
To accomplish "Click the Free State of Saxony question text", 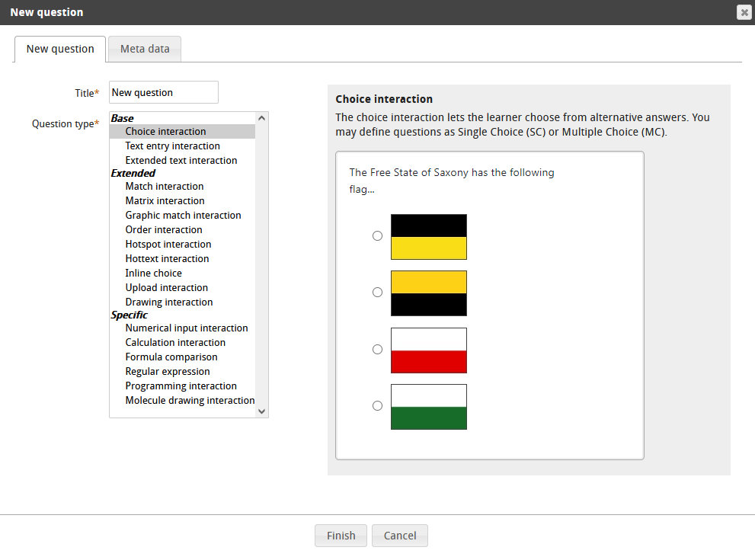I will [x=452, y=181].
